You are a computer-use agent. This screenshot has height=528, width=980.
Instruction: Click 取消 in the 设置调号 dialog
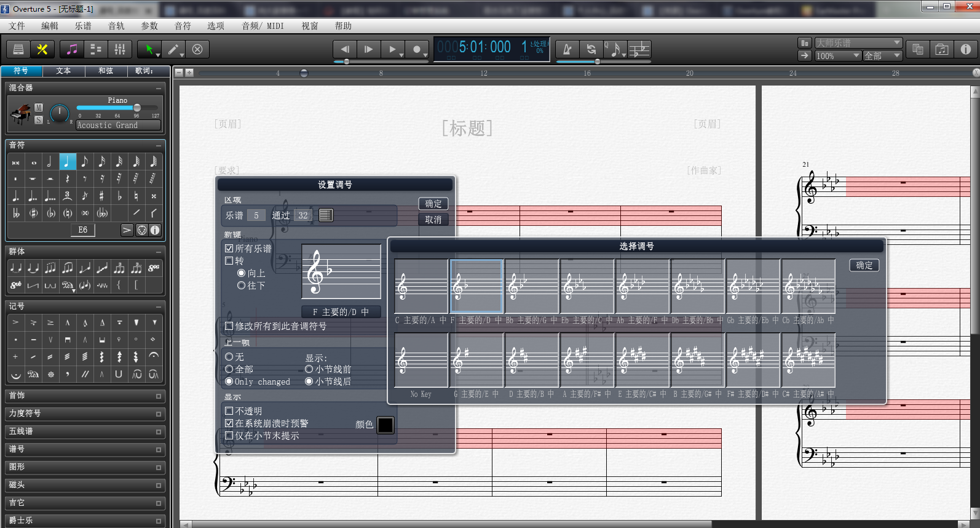[x=433, y=220]
